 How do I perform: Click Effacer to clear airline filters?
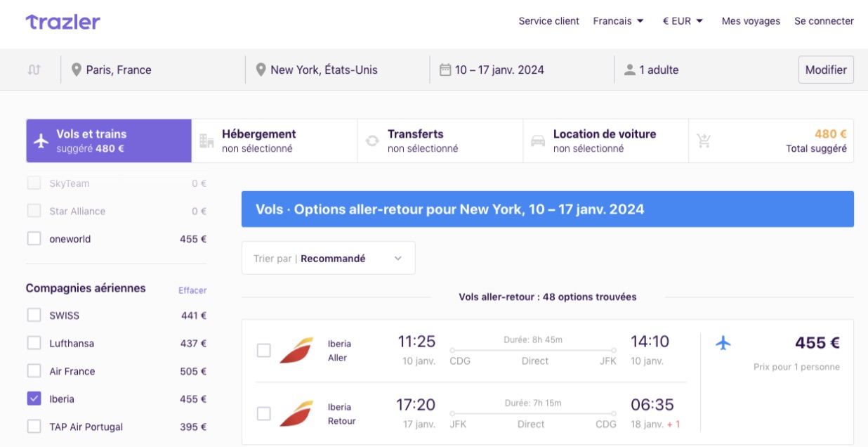click(x=192, y=290)
